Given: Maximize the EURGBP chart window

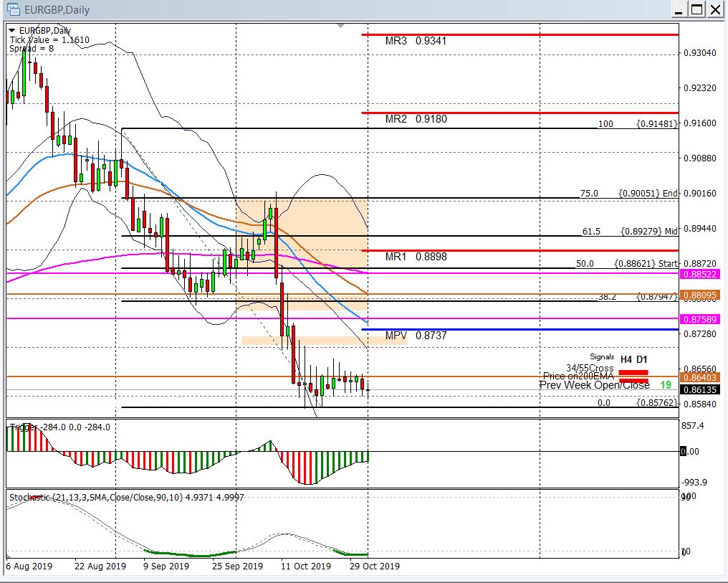Looking at the screenshot, I should point(697,9).
